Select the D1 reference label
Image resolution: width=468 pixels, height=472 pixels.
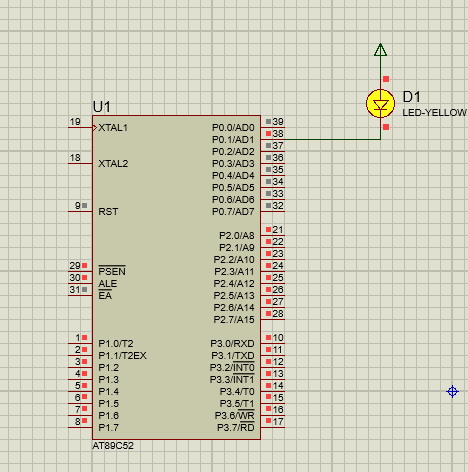[411, 97]
